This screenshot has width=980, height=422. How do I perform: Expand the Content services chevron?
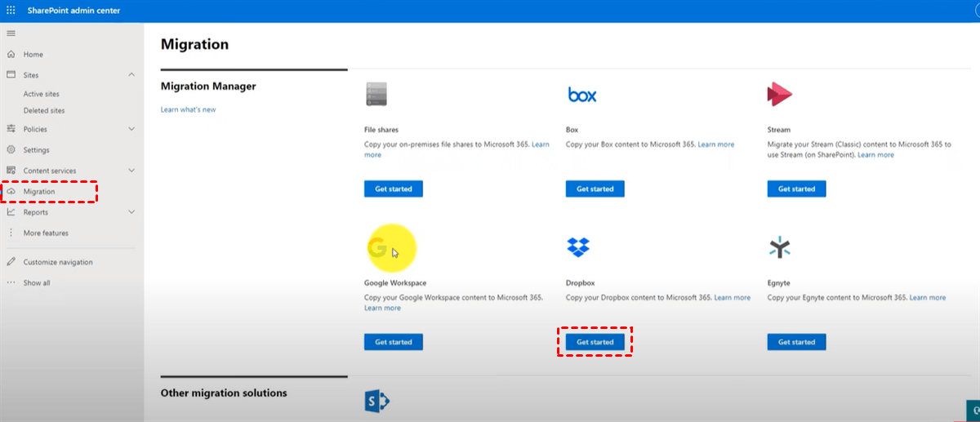(x=131, y=171)
